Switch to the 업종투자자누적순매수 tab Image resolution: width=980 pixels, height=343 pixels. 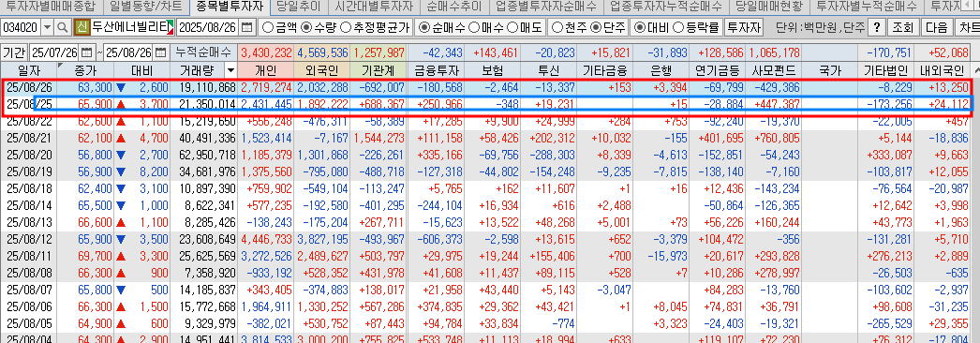coord(665,7)
